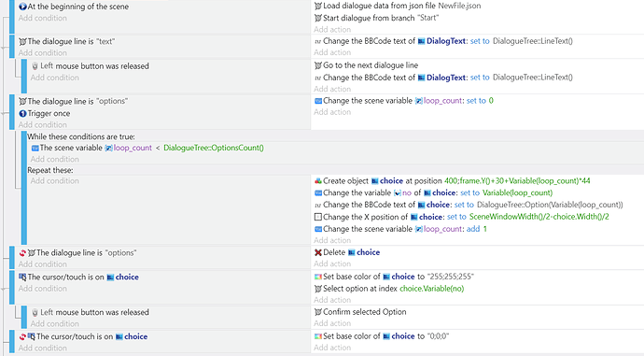Click the 'Repeat these:' header
This screenshot has height=356, width=644.
coord(50,170)
